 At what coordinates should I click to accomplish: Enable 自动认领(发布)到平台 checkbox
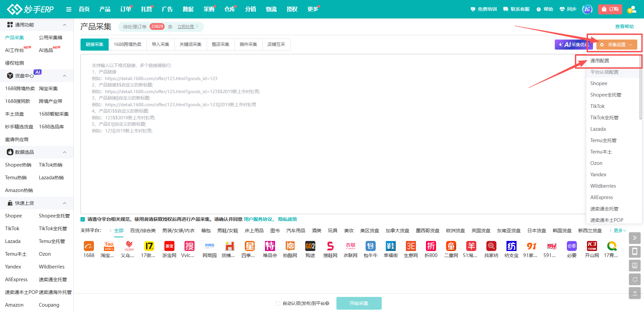(278, 303)
